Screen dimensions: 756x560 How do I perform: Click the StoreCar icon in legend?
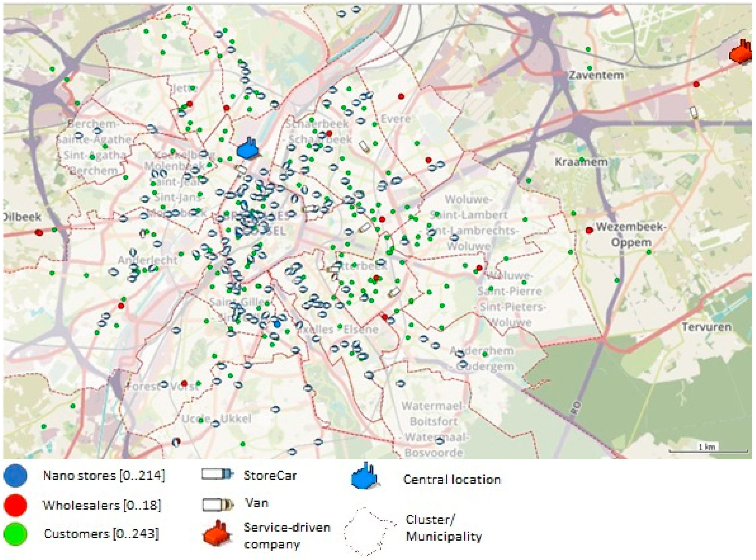pyautogui.click(x=217, y=474)
